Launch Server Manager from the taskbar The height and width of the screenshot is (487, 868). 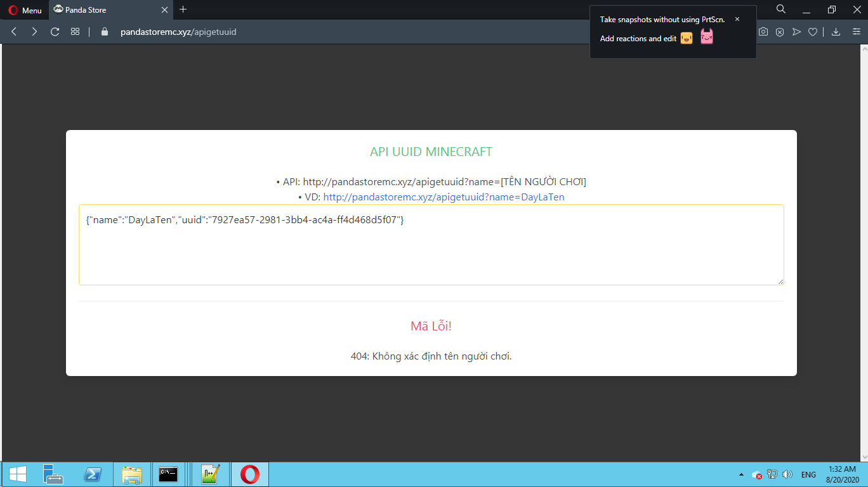[53, 474]
